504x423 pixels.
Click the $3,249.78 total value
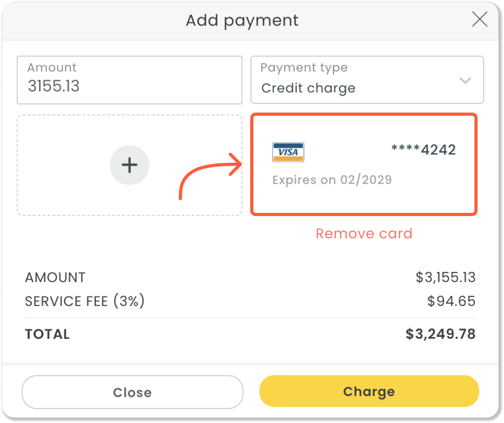[x=440, y=334]
